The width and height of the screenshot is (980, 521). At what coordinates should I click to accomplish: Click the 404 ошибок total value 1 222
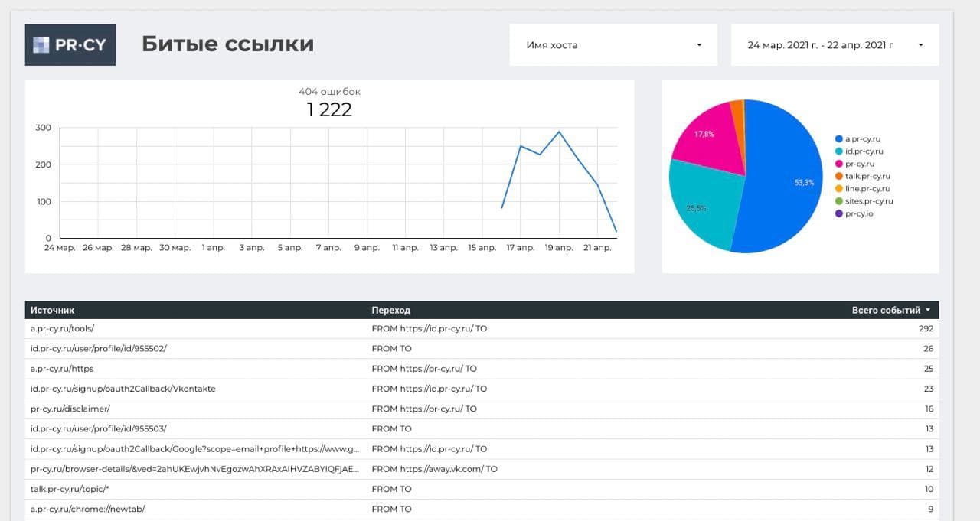pos(329,109)
